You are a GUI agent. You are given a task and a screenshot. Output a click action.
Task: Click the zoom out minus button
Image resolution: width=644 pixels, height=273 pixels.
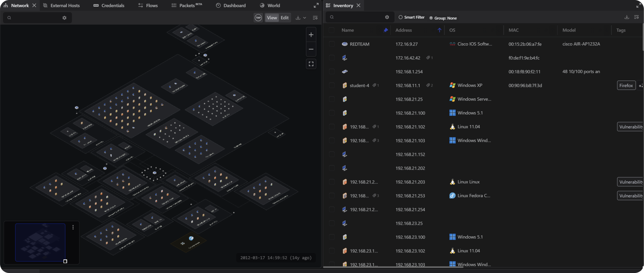tap(311, 49)
